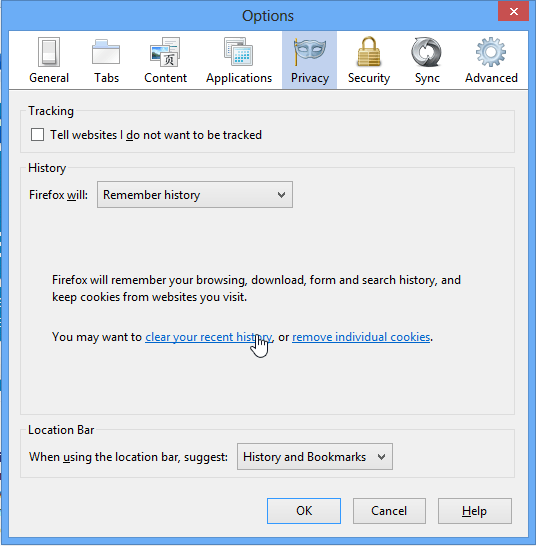Switch to the General tab label

click(49, 78)
